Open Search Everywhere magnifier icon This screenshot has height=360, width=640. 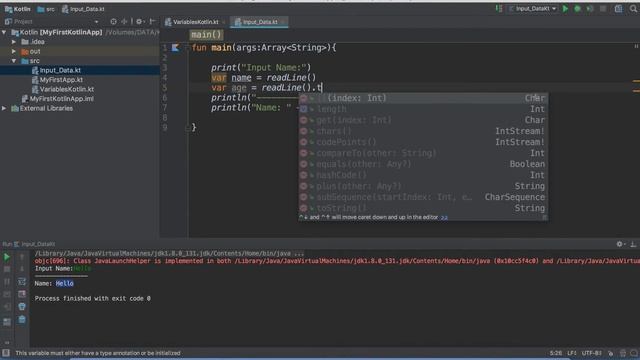click(x=633, y=9)
